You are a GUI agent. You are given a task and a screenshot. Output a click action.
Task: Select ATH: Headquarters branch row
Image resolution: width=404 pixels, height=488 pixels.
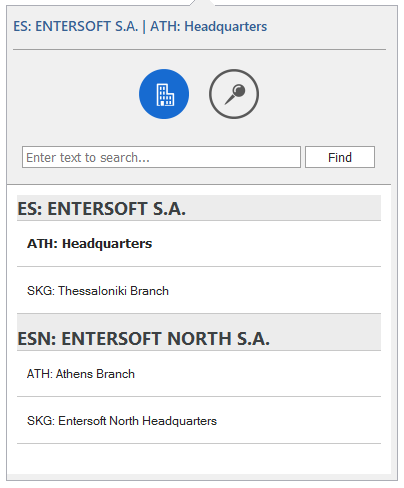pos(199,244)
